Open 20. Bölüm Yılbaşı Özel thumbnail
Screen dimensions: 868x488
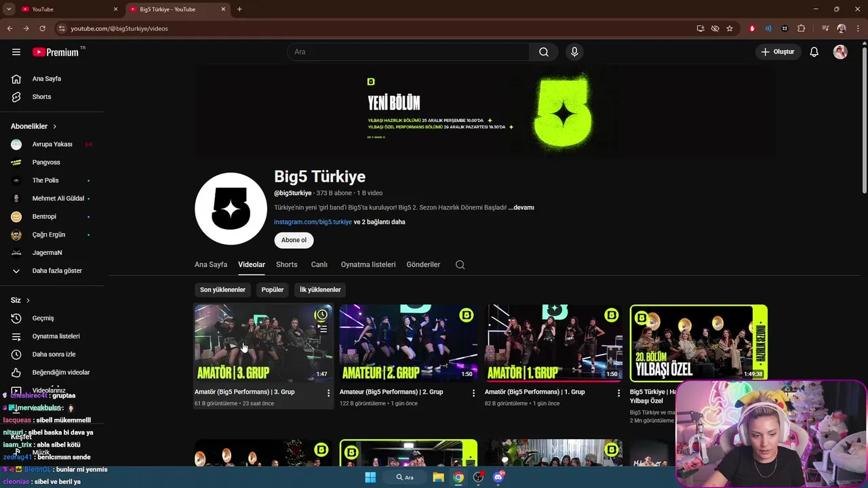click(698, 343)
